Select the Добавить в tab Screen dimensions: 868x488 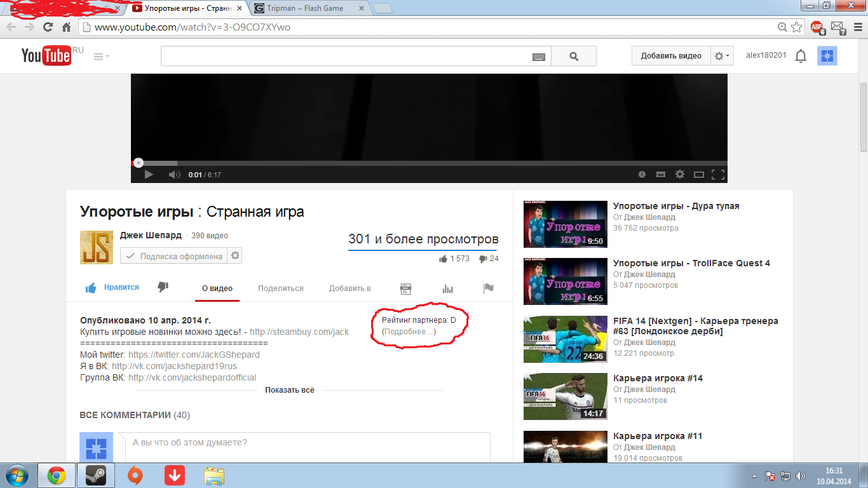pos(350,288)
